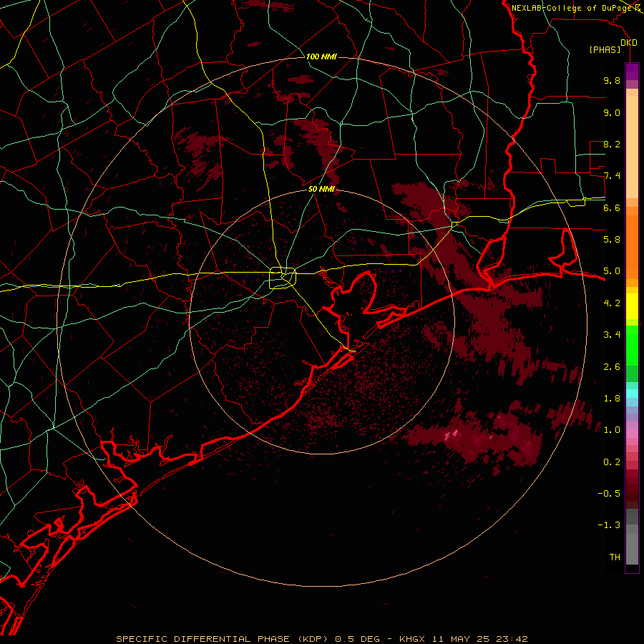Click the "DKD" label above the color scale

tap(629, 43)
